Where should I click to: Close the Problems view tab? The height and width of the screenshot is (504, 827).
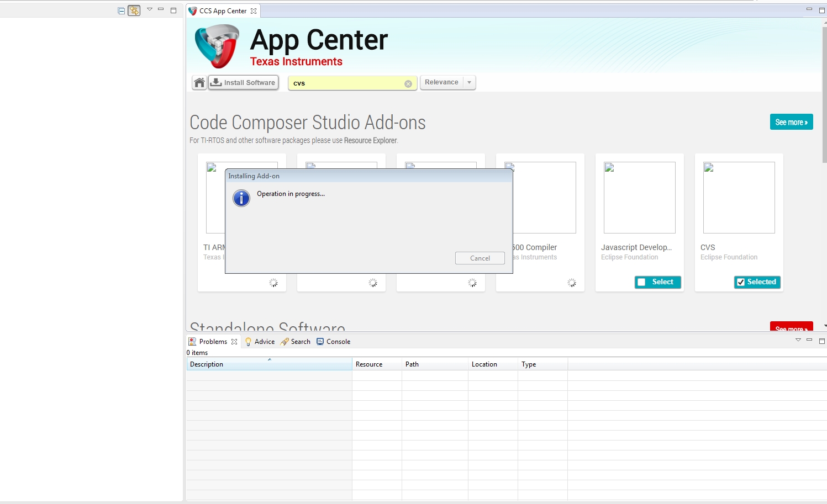[x=234, y=342]
